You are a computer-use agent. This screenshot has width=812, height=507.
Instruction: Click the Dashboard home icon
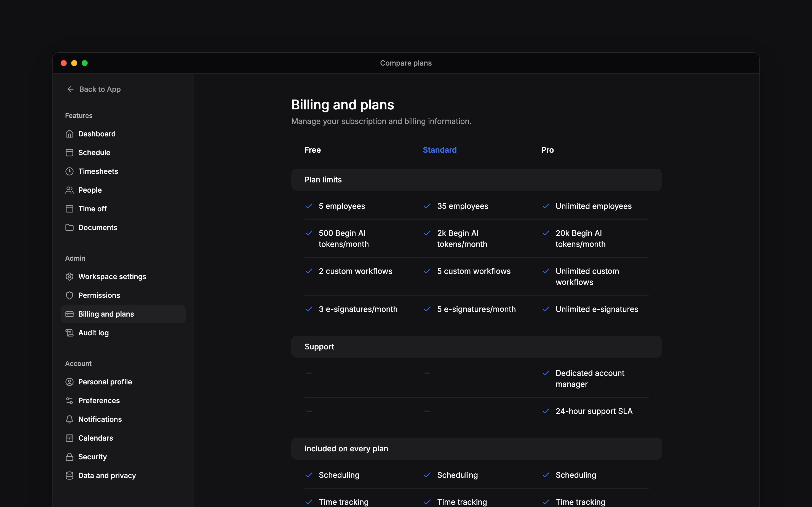[70, 134]
